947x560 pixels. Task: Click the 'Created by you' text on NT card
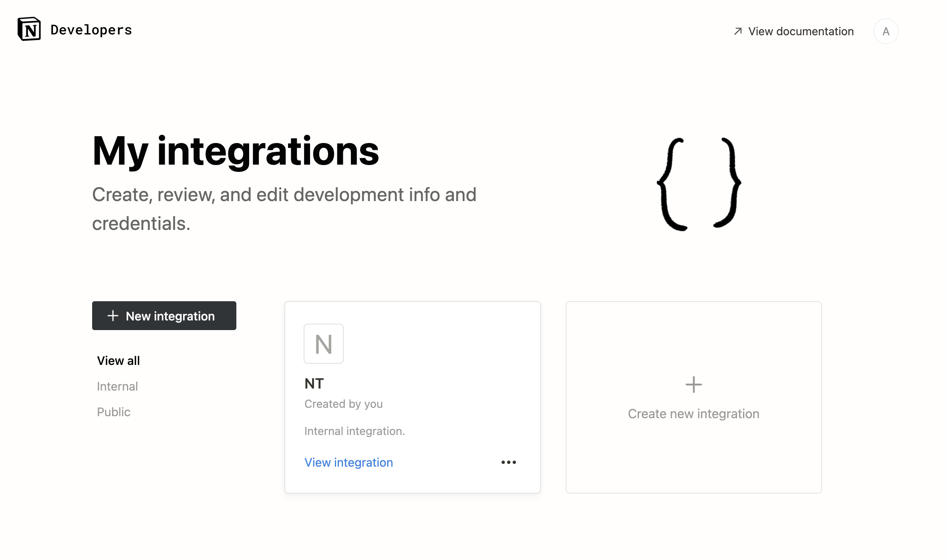click(x=343, y=404)
